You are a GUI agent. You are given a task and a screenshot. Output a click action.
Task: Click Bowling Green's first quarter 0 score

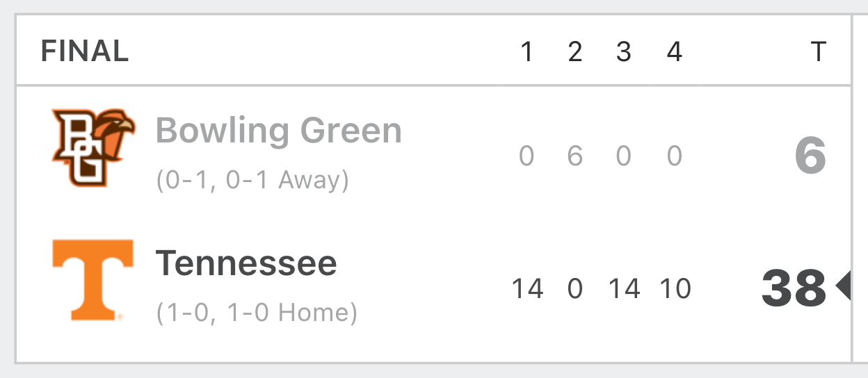527,156
